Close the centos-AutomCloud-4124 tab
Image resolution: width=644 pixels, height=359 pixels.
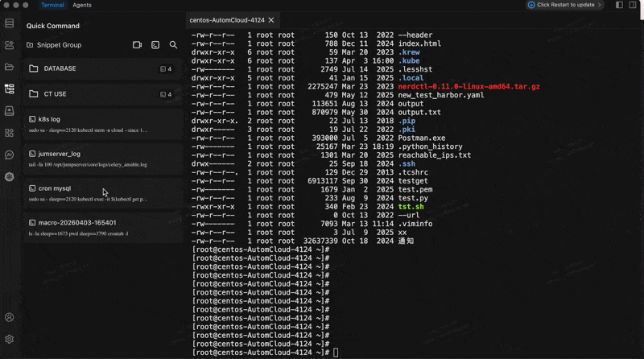(x=271, y=20)
